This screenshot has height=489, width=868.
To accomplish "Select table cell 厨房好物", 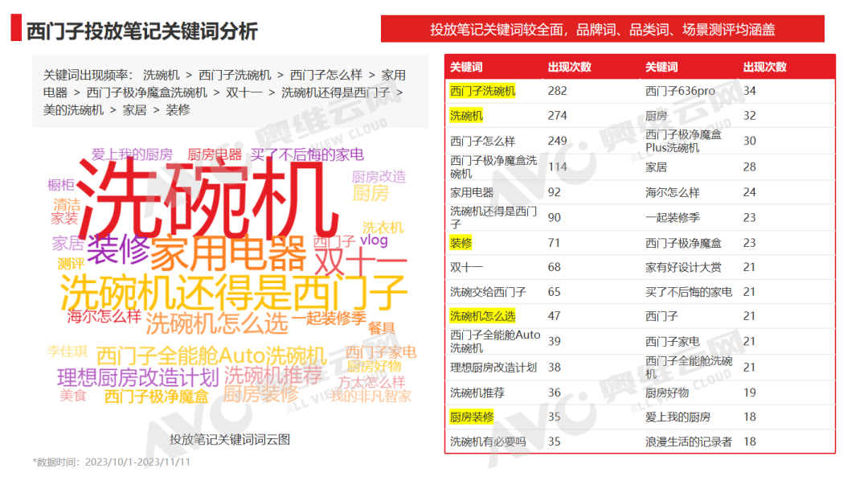I will 666,392.
